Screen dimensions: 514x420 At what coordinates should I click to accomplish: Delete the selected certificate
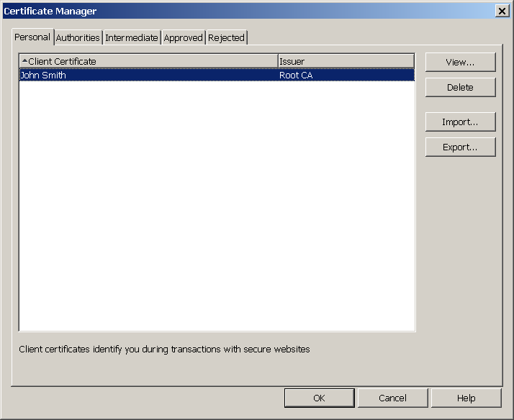[460, 87]
